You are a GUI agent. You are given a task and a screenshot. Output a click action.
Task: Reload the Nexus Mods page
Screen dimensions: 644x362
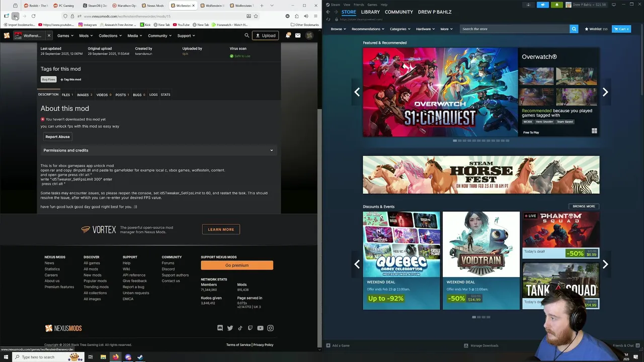coord(33,16)
